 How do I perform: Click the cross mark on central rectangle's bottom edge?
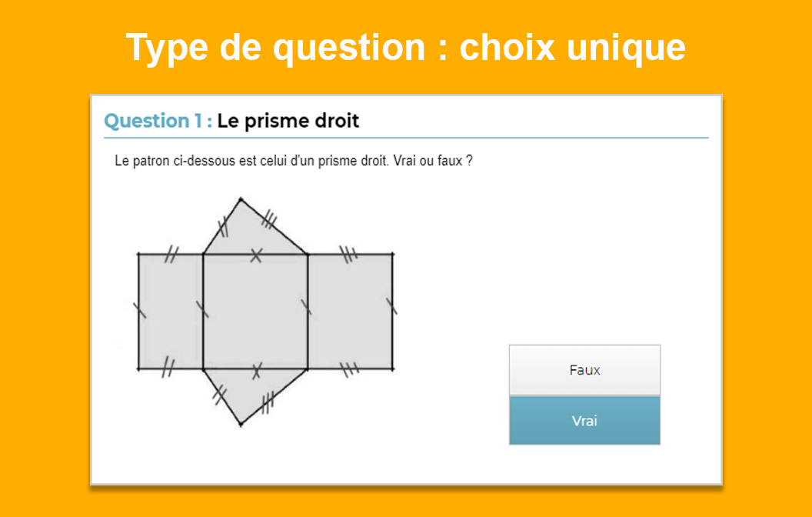click(257, 370)
